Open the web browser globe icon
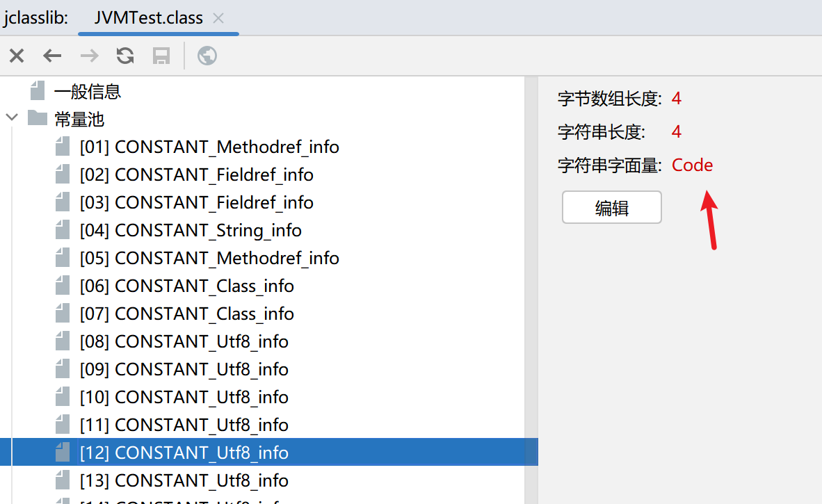This screenshot has width=822, height=504. (x=207, y=56)
